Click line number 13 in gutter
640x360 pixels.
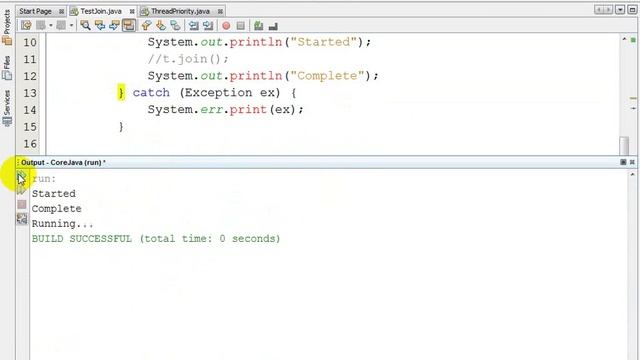(30, 93)
